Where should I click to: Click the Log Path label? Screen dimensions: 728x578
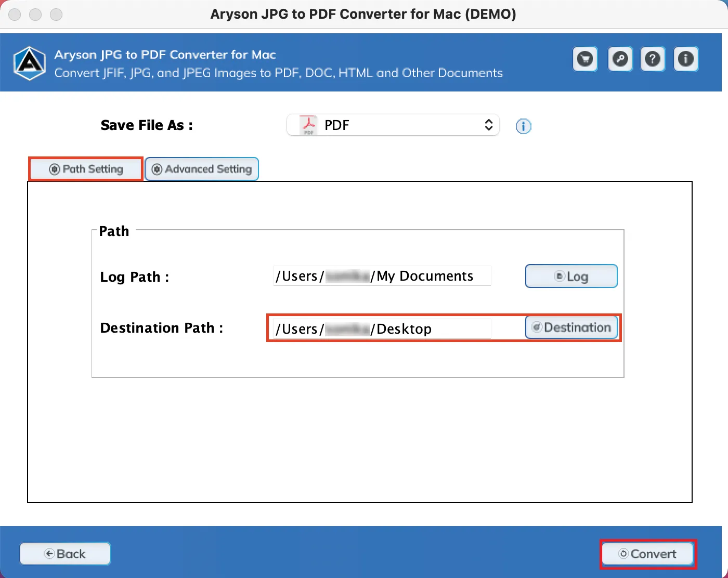135,277
